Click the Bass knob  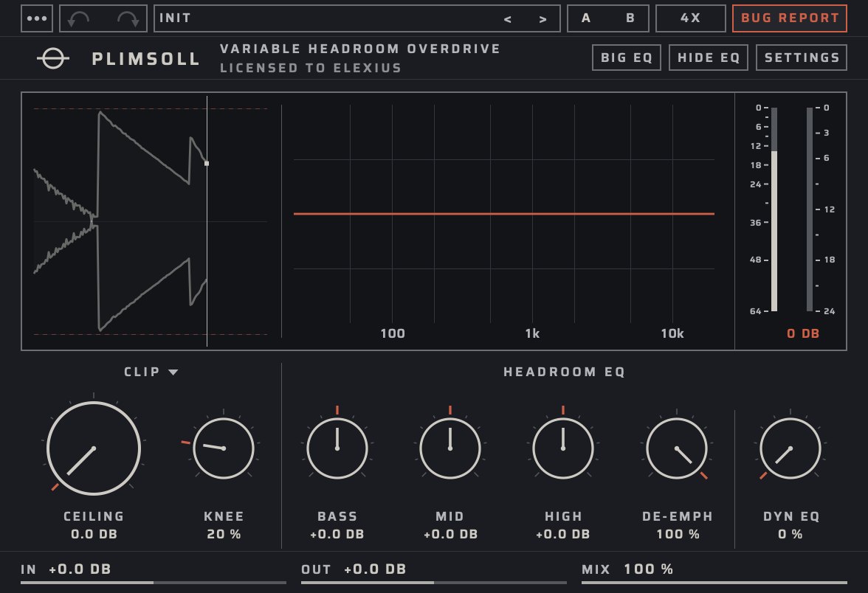pos(337,448)
